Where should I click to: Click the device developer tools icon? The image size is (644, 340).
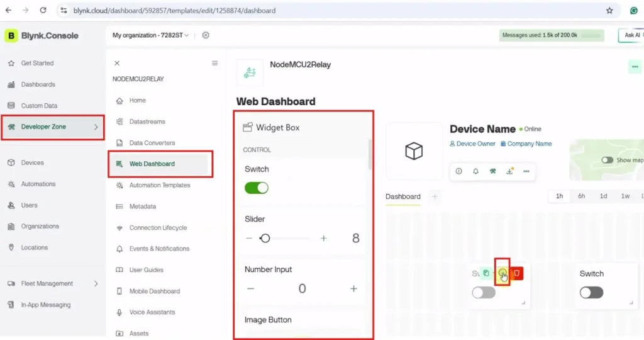tap(492, 171)
